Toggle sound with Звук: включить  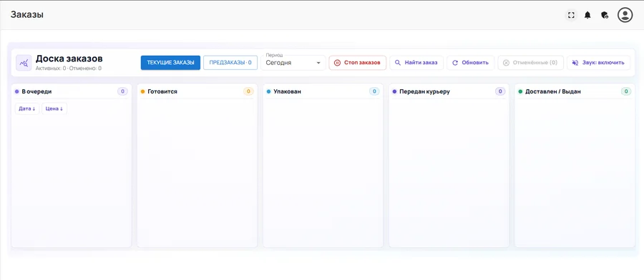click(x=598, y=63)
